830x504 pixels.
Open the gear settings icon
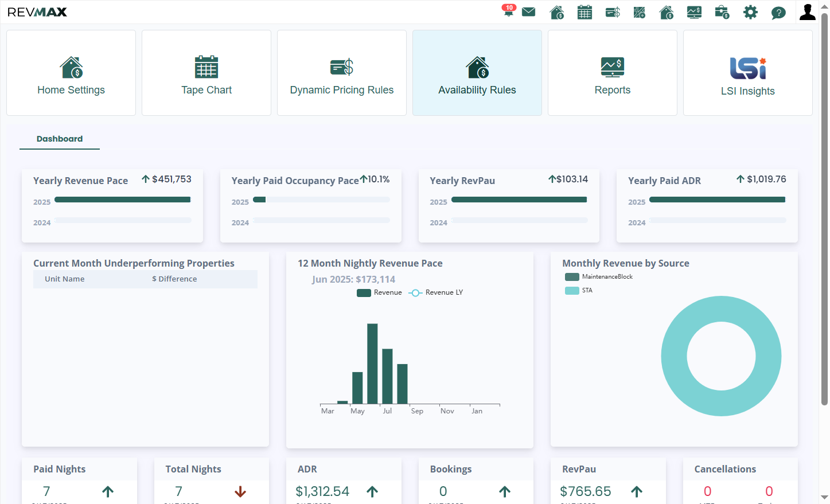[750, 12]
